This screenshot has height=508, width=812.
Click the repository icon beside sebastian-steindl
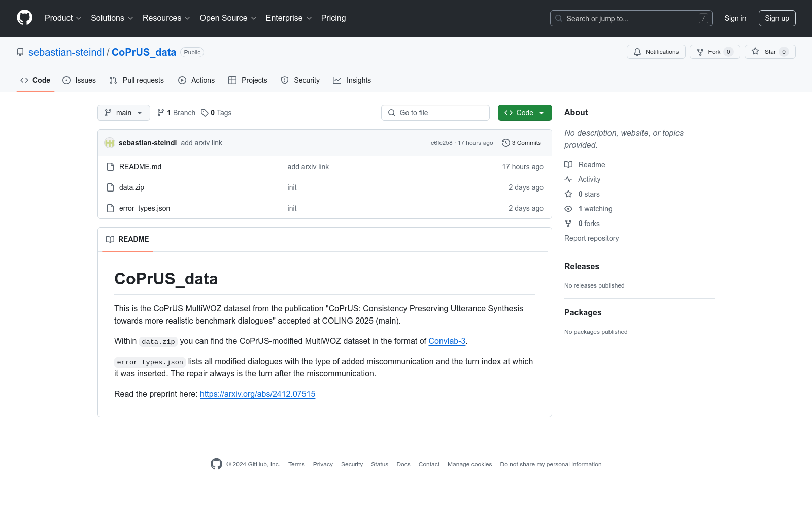tap(20, 52)
